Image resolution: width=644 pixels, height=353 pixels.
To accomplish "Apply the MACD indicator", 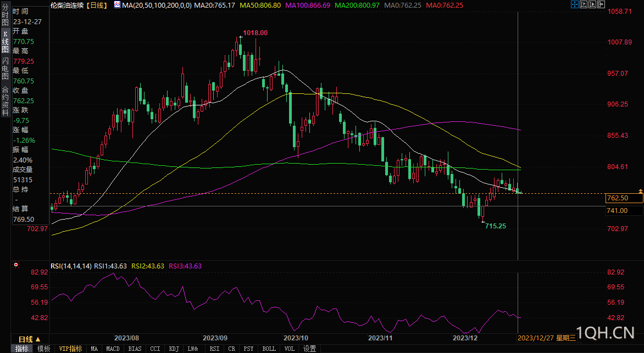I will click(113, 349).
